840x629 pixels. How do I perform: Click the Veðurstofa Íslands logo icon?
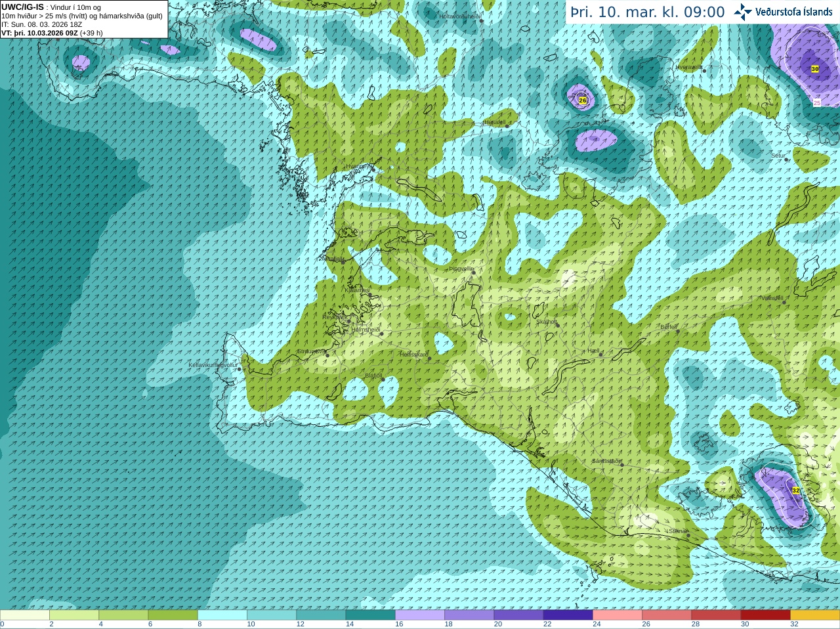[x=743, y=12]
